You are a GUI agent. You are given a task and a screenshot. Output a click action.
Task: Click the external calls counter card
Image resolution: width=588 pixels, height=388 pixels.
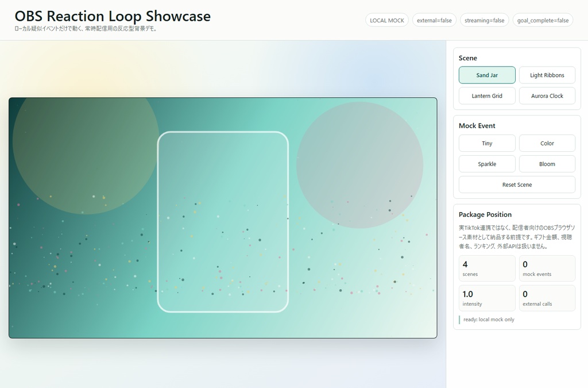point(547,298)
